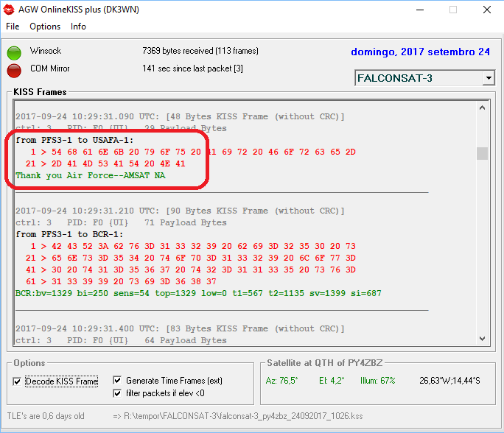Click the elevation value 'El: 4,2°'

(332, 381)
